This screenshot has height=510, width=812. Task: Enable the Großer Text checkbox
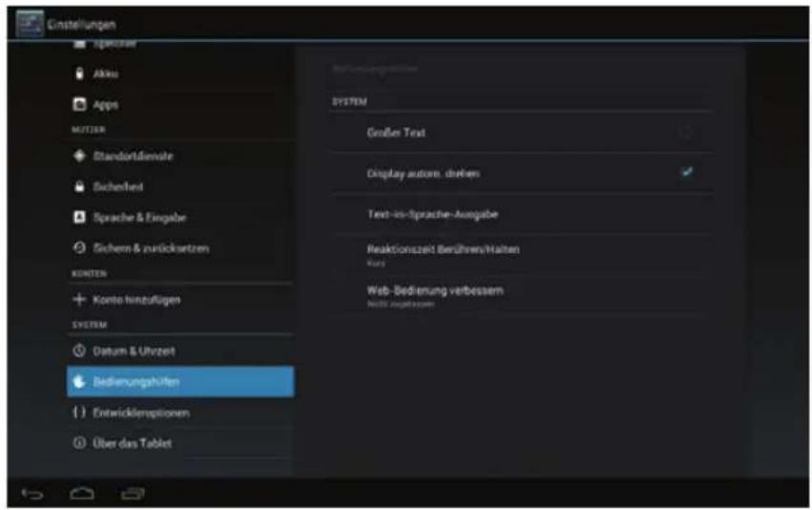687,133
